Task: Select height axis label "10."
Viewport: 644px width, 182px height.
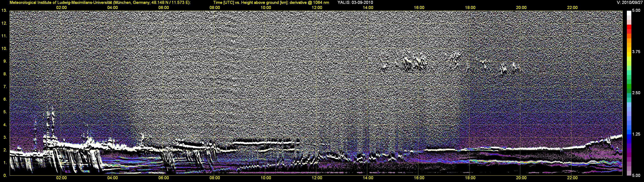Action: tap(4, 48)
